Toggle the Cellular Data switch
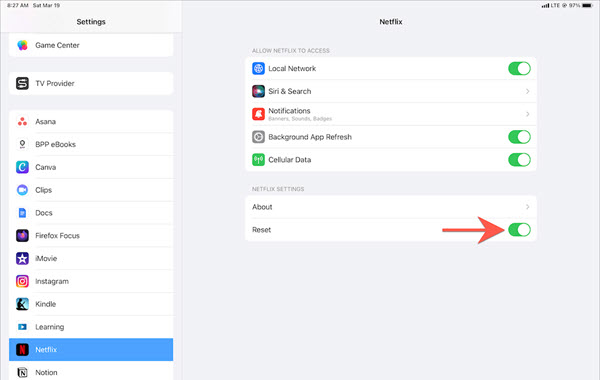This screenshot has height=380, width=600. coord(519,160)
